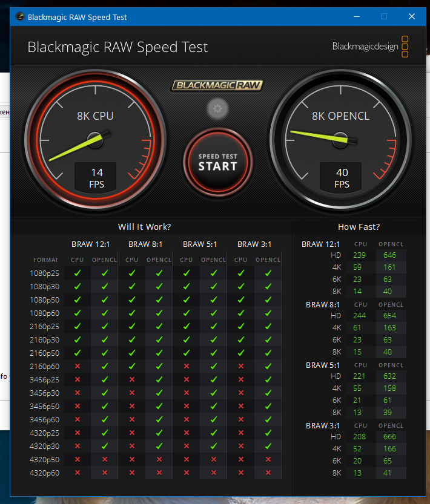Screen dimensions: 430x504
Task: Click BRAW 12:1 HD OPENCL value 646
Action: (389, 255)
